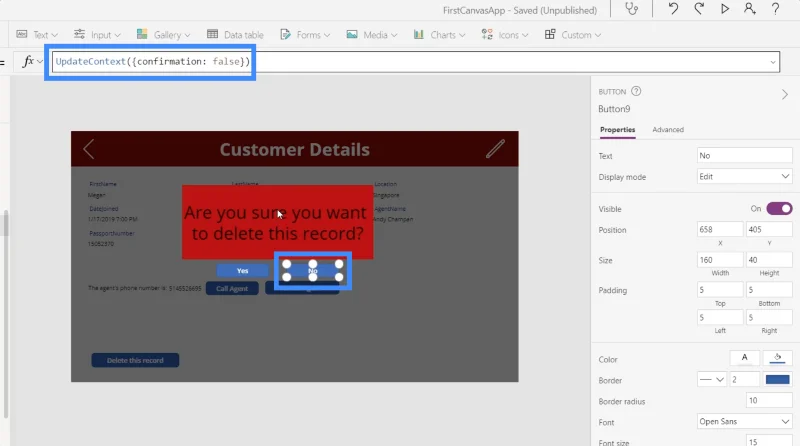
Task: Expand the Border style dropdown
Action: (x=712, y=380)
